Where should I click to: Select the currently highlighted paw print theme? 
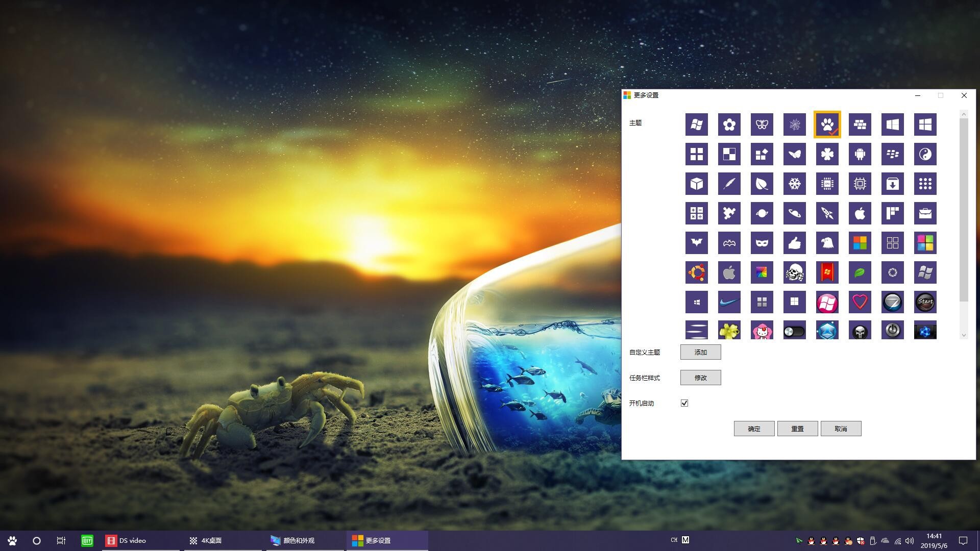click(x=827, y=124)
